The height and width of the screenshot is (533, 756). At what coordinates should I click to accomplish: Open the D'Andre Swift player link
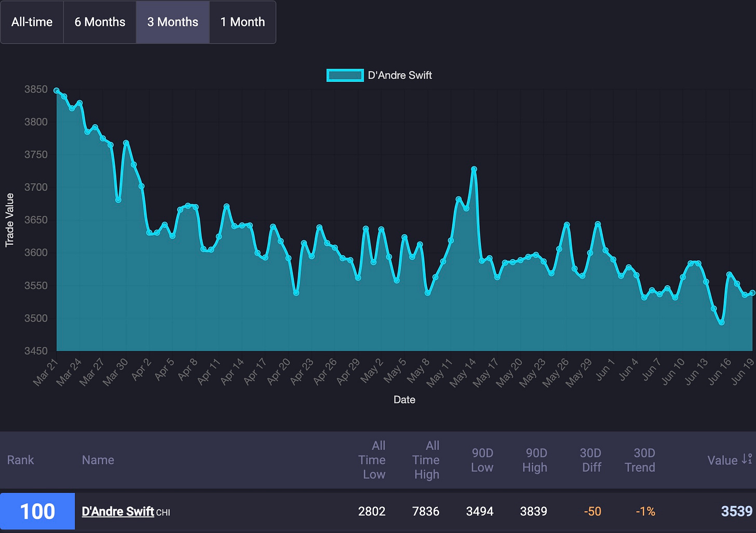tap(118, 511)
